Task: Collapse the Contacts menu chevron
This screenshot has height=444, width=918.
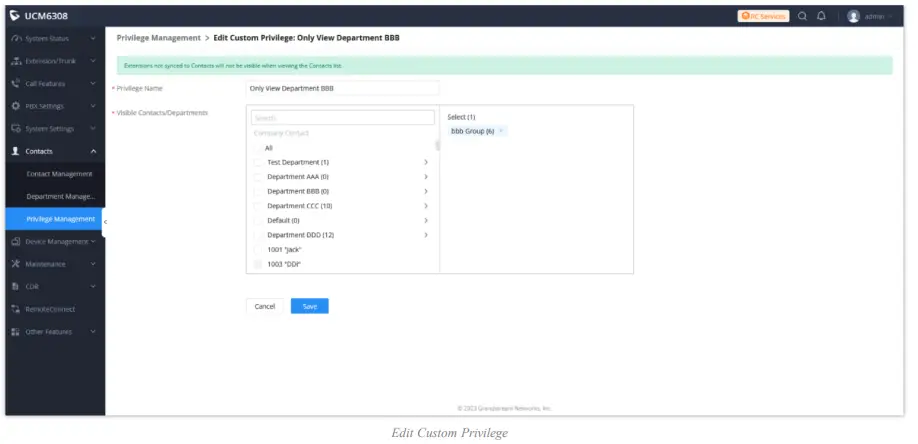Action: [x=93, y=151]
